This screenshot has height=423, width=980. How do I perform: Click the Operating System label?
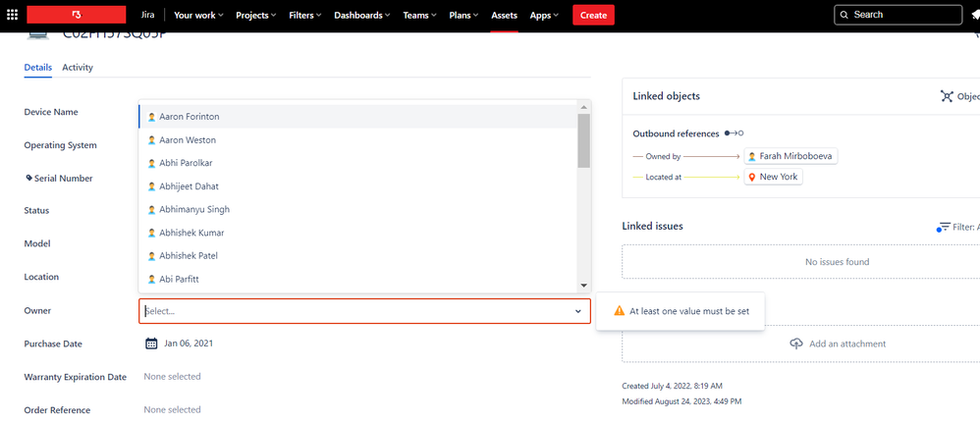(61, 145)
